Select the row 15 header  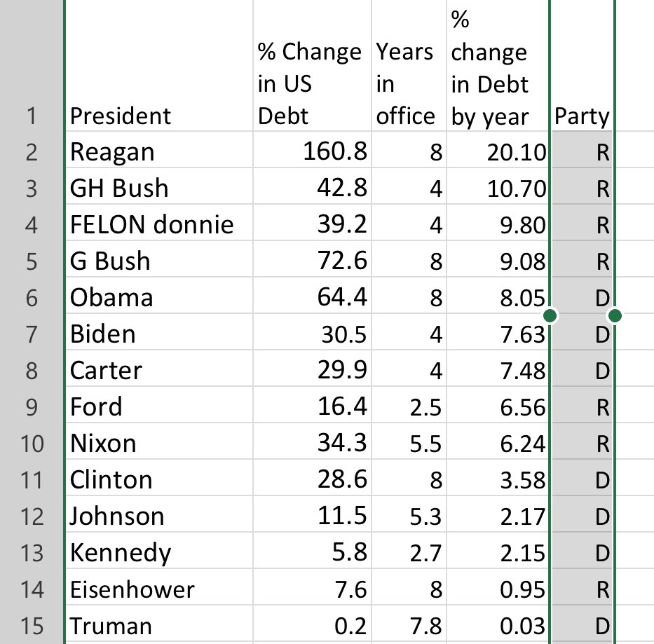pos(31,626)
